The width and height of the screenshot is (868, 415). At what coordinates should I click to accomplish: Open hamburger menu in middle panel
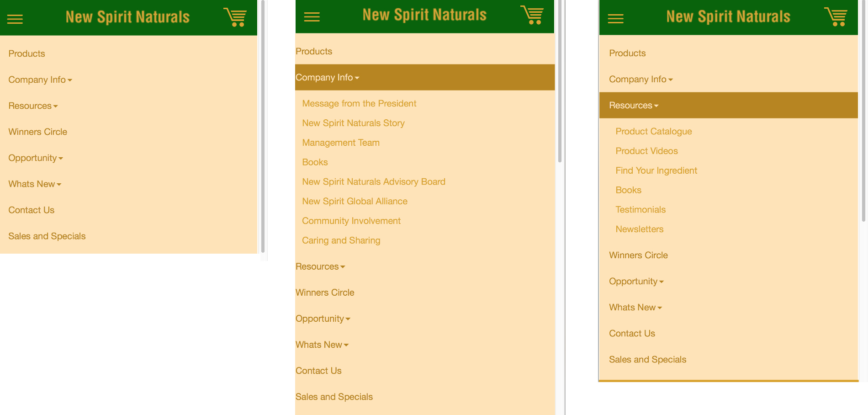[312, 17]
